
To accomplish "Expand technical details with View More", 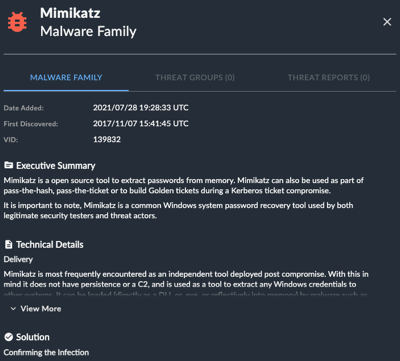I will pos(36,309).
